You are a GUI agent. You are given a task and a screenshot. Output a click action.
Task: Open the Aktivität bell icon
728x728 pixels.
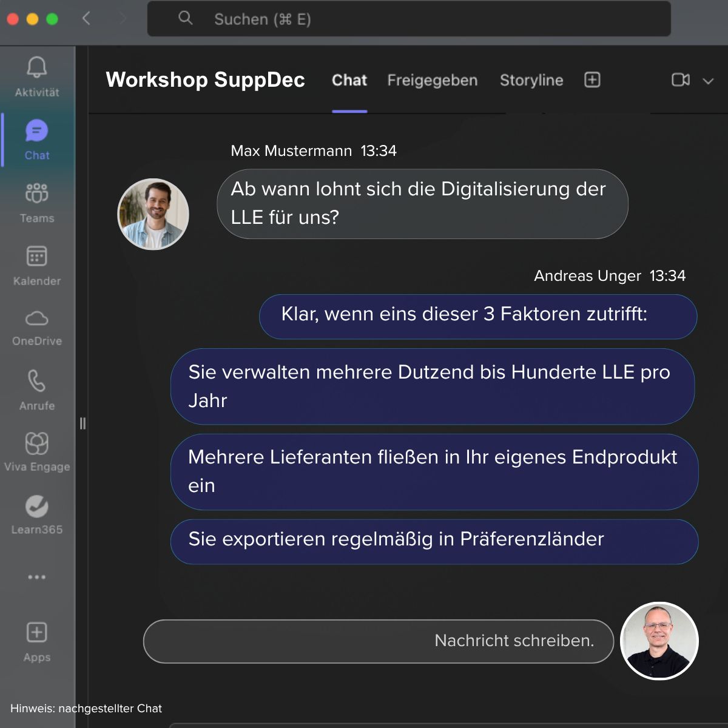click(x=36, y=67)
